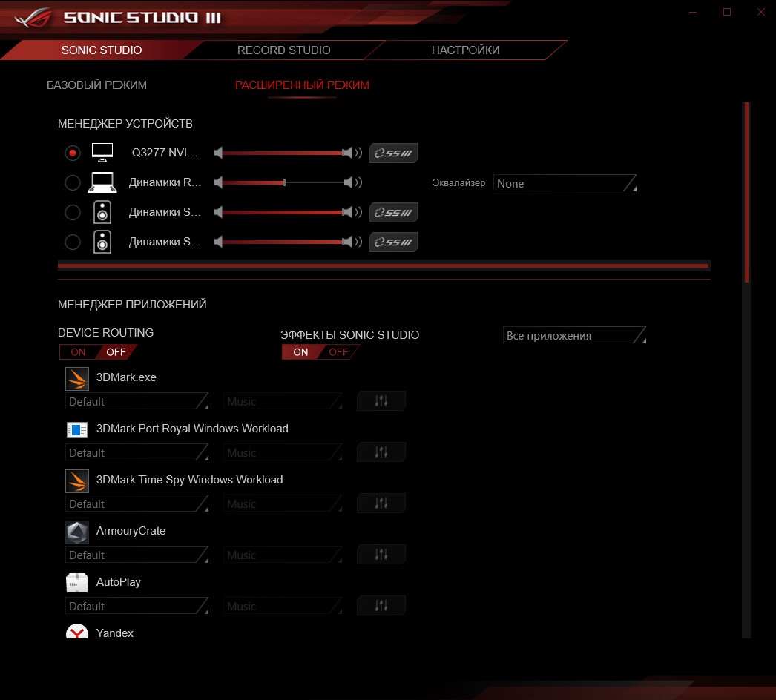Click the monitor icon for Q3277 NVI device
The image size is (776, 700).
pos(102,153)
